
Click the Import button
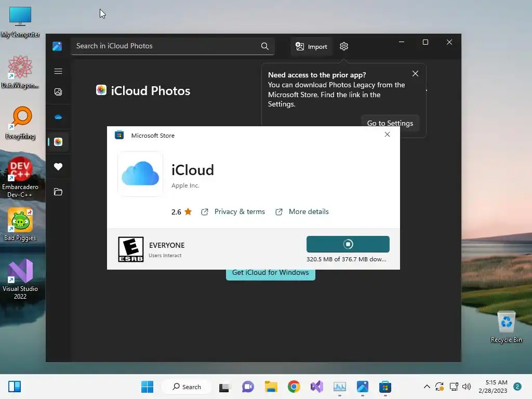pyautogui.click(x=311, y=46)
